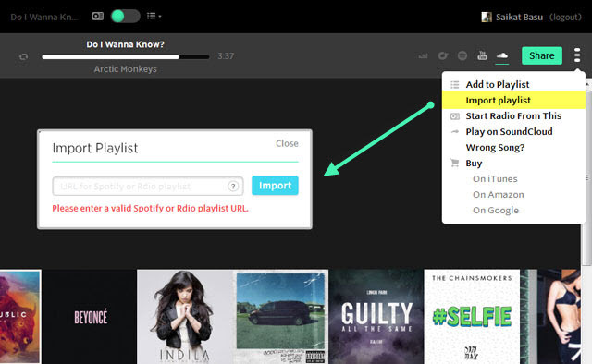Buy the song On iTunes
Viewport: 592px width, 364px height.
coord(495,179)
